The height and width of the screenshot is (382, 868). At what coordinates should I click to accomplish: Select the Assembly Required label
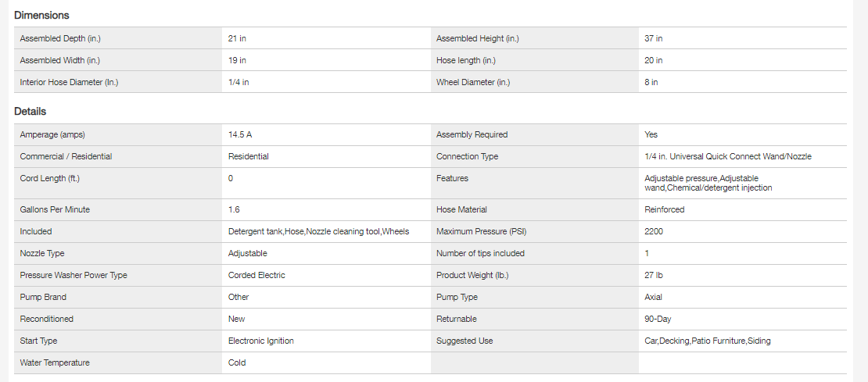[x=472, y=134]
